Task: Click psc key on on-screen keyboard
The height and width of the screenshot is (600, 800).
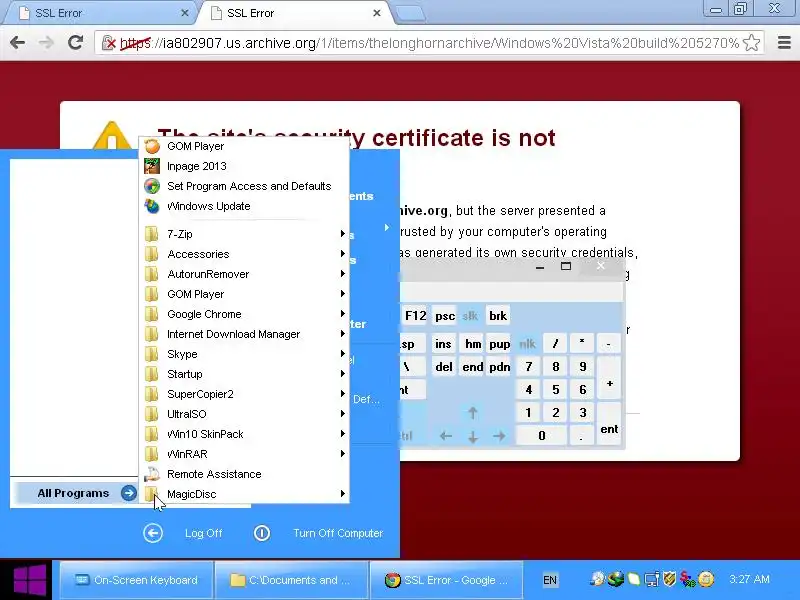Action: pos(444,316)
